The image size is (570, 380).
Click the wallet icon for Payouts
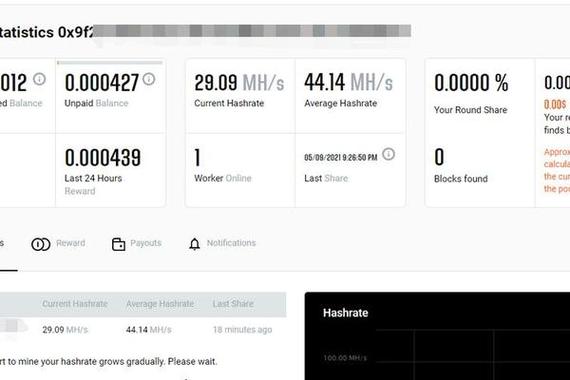119,244
